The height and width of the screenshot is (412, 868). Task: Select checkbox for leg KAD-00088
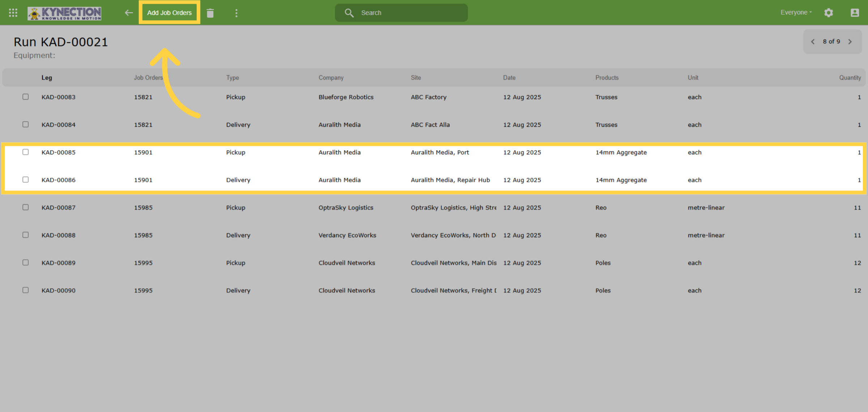pos(25,235)
